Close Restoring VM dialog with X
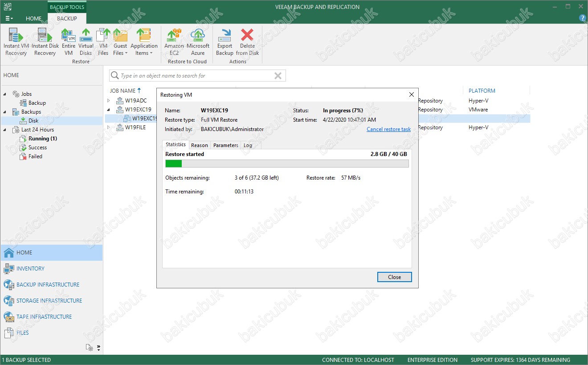Image resolution: width=588 pixels, height=365 pixels. point(412,94)
